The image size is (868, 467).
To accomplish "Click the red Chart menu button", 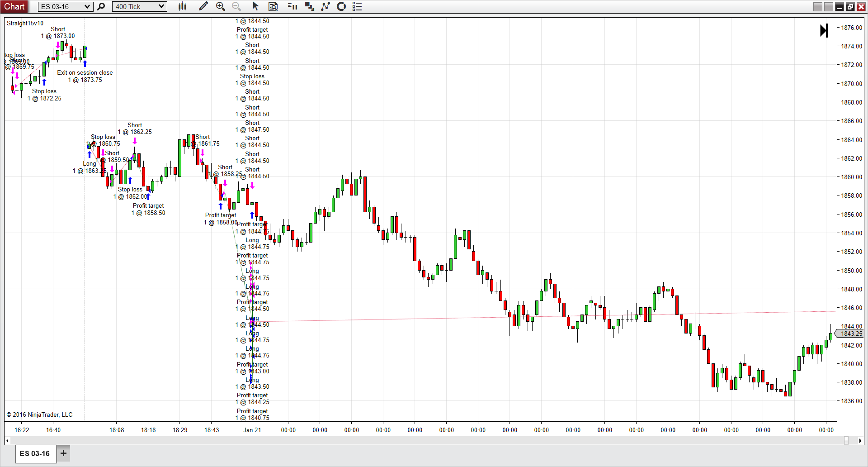I will (14, 6).
